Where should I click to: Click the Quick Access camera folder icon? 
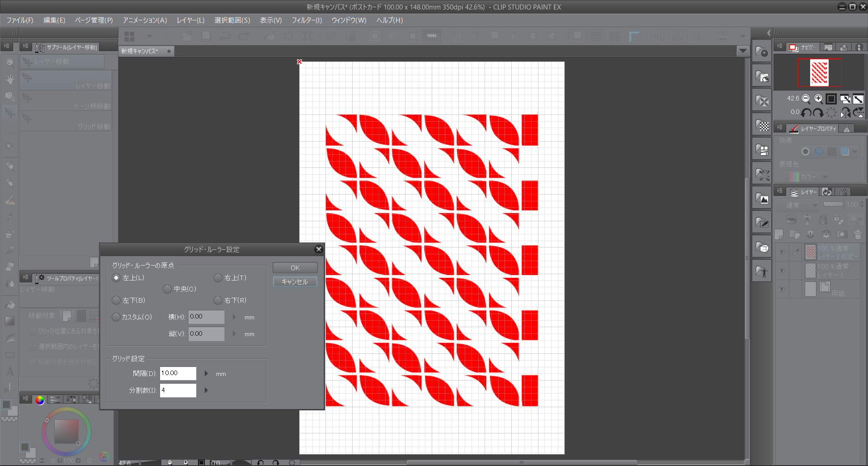click(762, 52)
